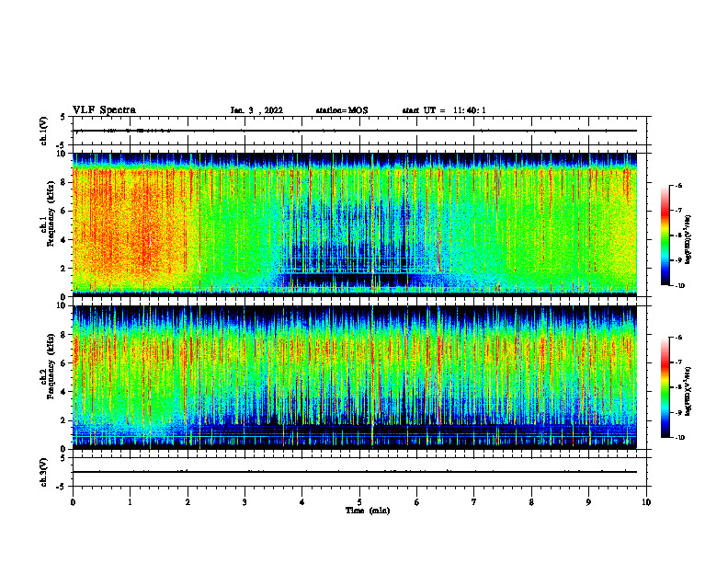The image size is (728, 563).
Task: Select the "ch.3(V)" waveform axis label
Action: point(43,472)
